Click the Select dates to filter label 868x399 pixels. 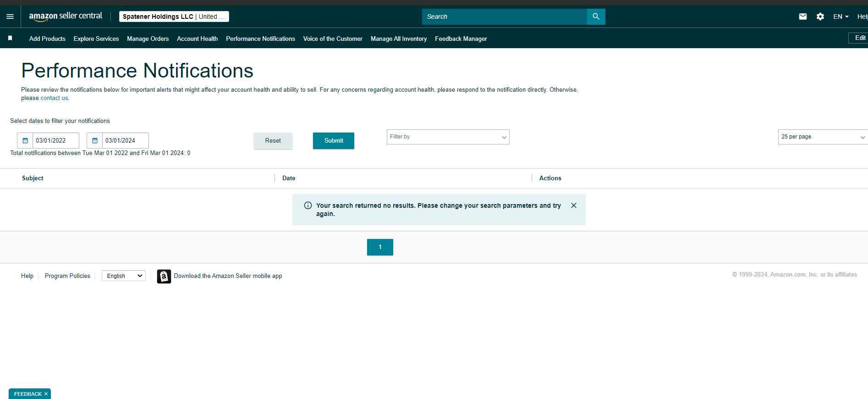(x=60, y=121)
